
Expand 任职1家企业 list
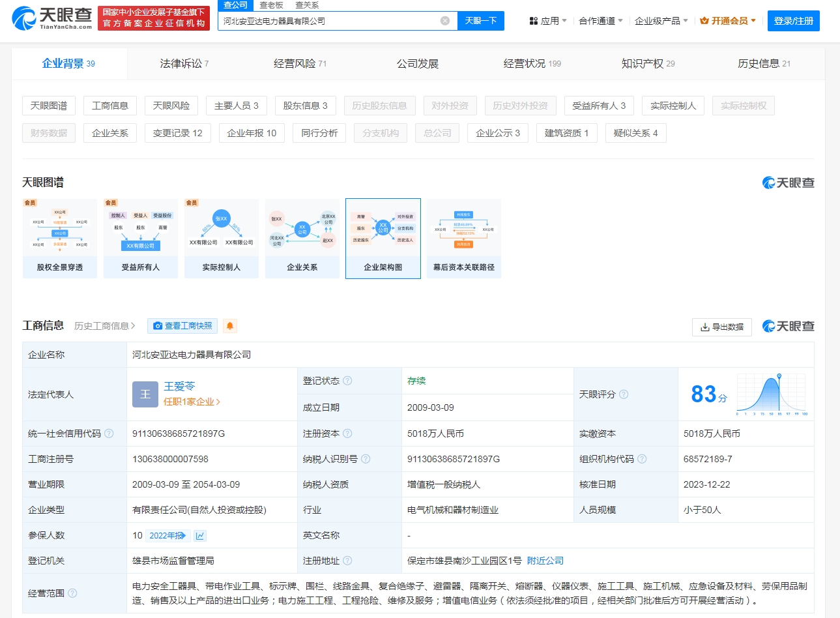pyautogui.click(x=192, y=402)
